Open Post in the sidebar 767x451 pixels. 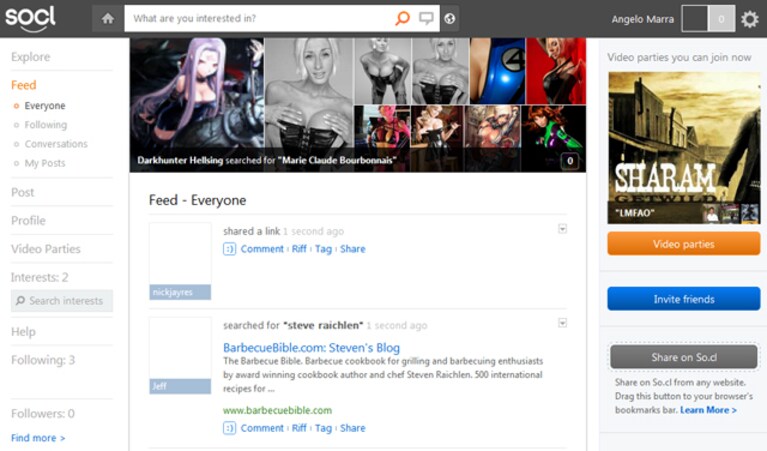coord(23,192)
